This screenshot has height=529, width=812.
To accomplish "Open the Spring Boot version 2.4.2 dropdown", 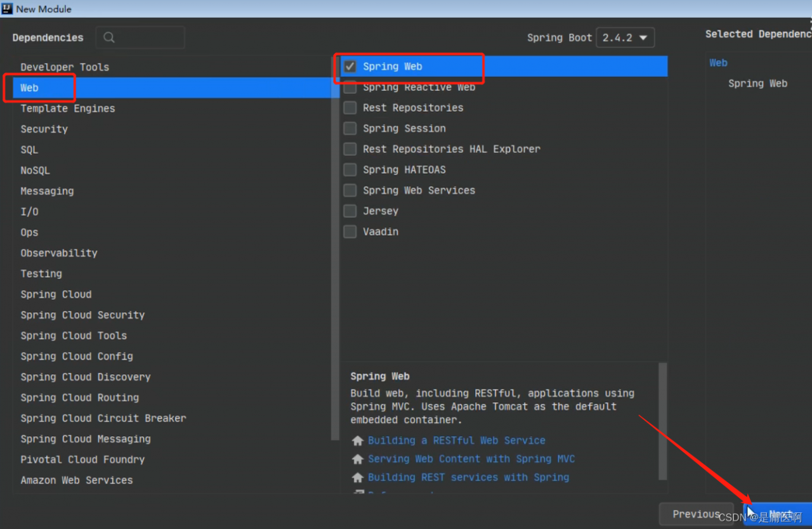I will [x=625, y=37].
